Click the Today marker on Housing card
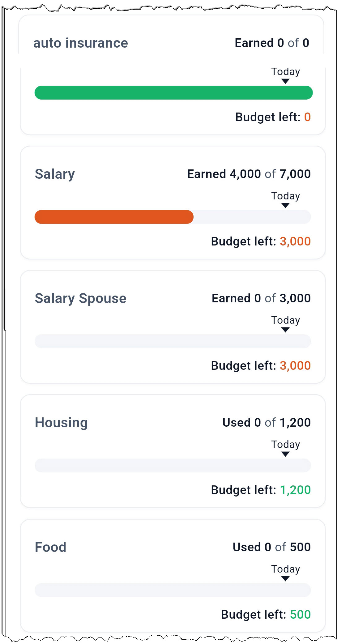This screenshot has height=644, width=337. pos(285,448)
